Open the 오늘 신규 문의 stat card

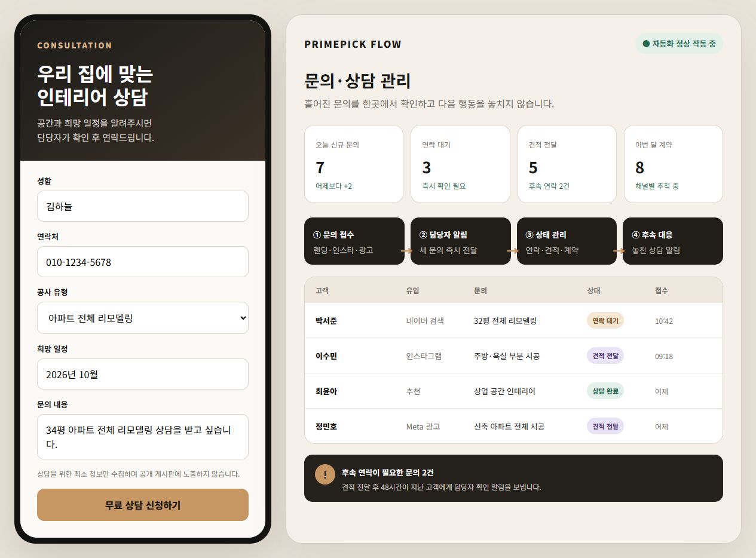(x=354, y=164)
